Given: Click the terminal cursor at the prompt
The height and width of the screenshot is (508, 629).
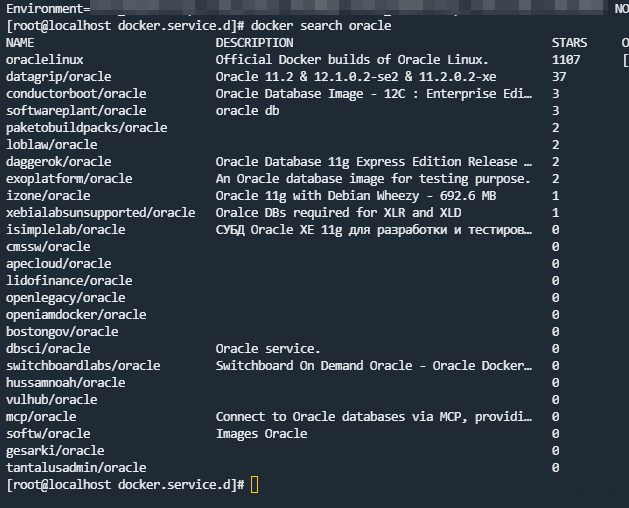Looking at the screenshot, I should pos(254,485).
